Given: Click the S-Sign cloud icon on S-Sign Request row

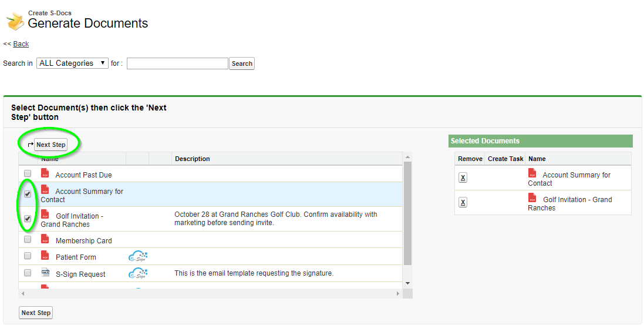Looking at the screenshot, I should 138,274.
